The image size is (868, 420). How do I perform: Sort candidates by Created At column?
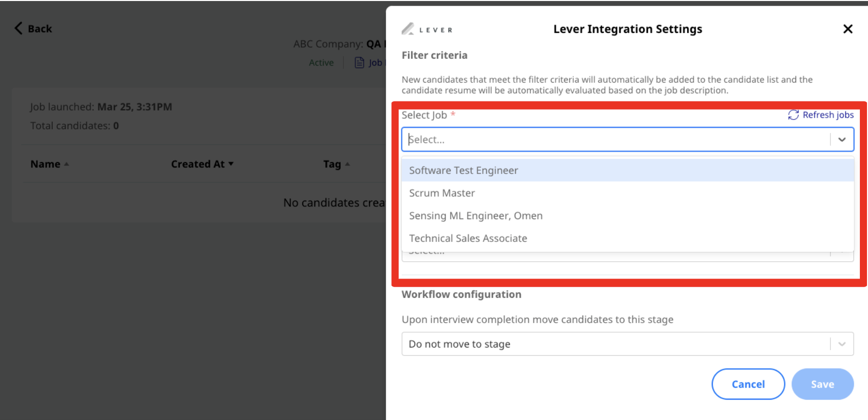(x=202, y=164)
